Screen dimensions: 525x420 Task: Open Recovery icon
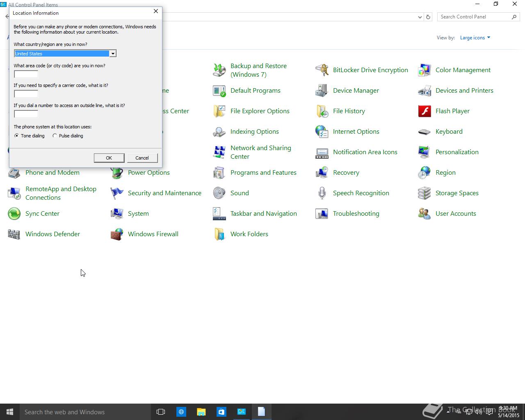(x=322, y=173)
